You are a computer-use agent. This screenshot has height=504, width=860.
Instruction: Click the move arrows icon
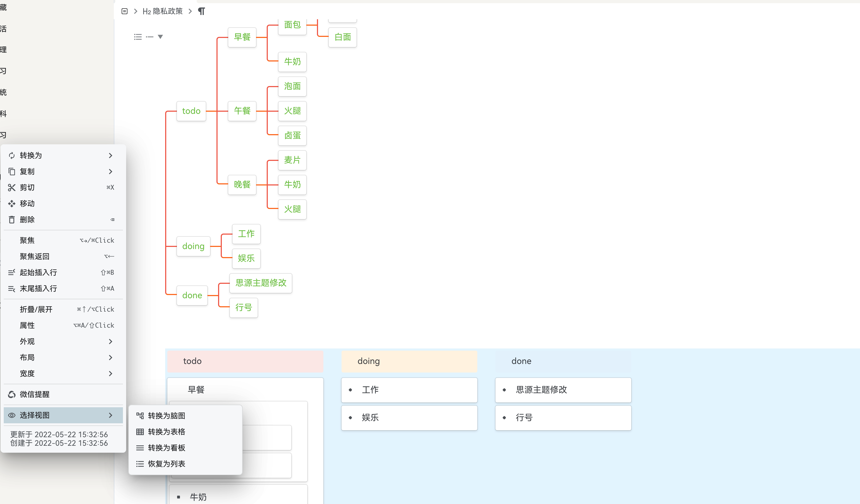(11, 203)
